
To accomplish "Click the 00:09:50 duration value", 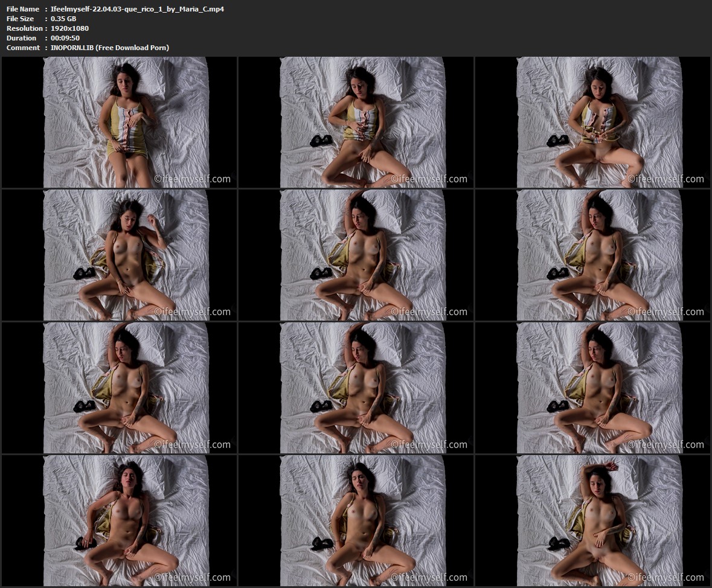I will coord(65,38).
